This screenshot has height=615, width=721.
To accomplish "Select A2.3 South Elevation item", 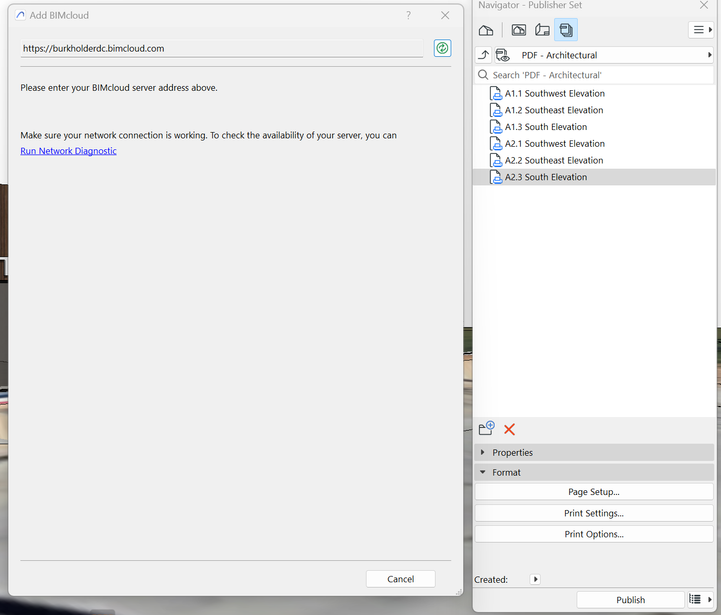I will click(594, 177).
